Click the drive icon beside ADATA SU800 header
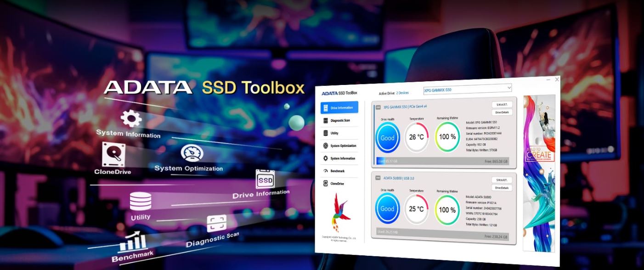 [378, 178]
